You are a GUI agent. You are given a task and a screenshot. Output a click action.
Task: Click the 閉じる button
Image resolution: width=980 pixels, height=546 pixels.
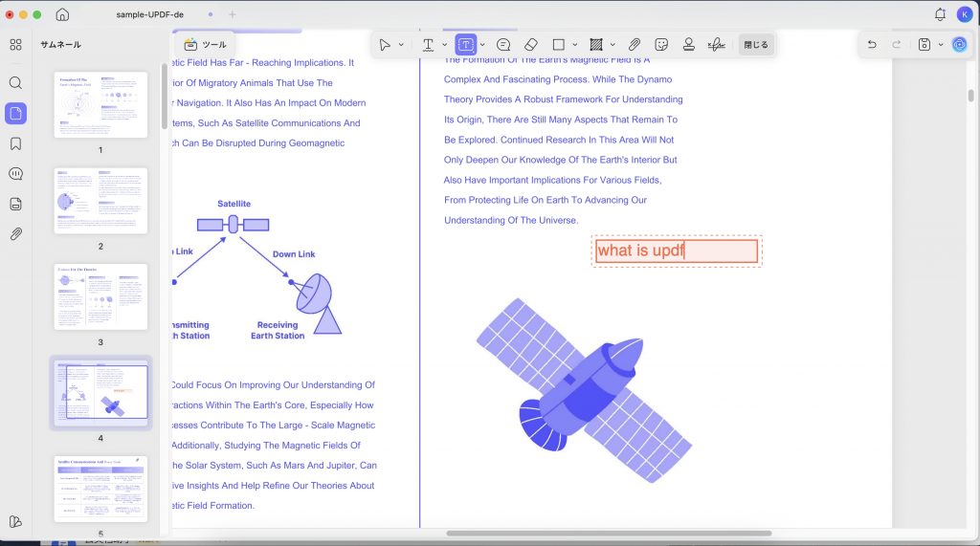click(x=756, y=44)
